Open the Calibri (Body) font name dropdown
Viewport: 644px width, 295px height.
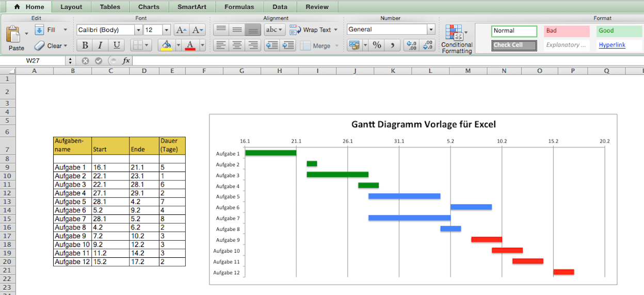point(138,30)
